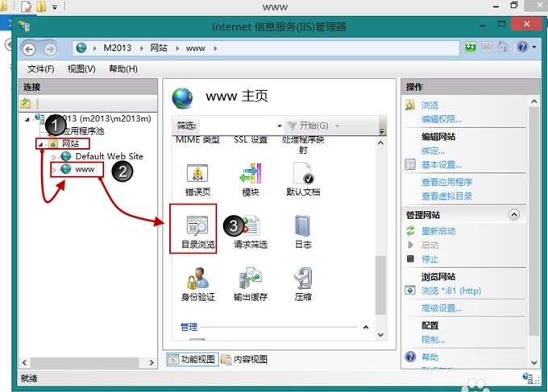Open the 帮助(H) menu
Viewport: 548px width, 392px height.
123,69
